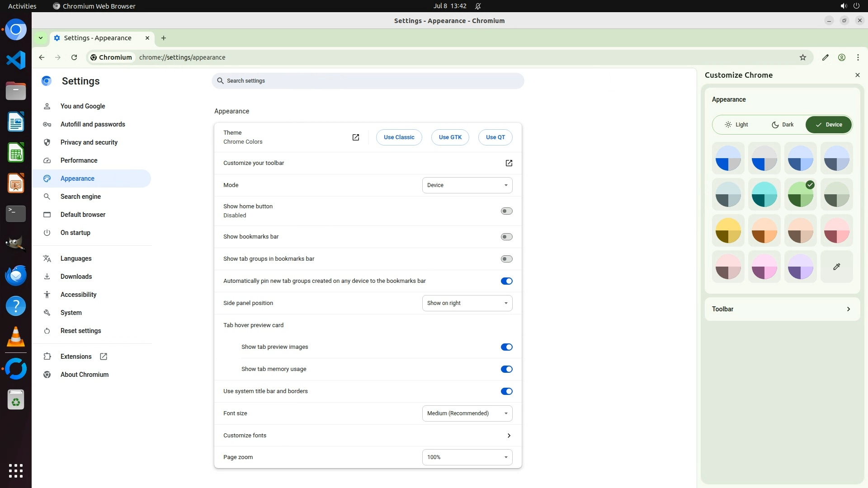Screen dimensions: 868x488
Task: Open Theme external link icon
Action: [x=356, y=137]
